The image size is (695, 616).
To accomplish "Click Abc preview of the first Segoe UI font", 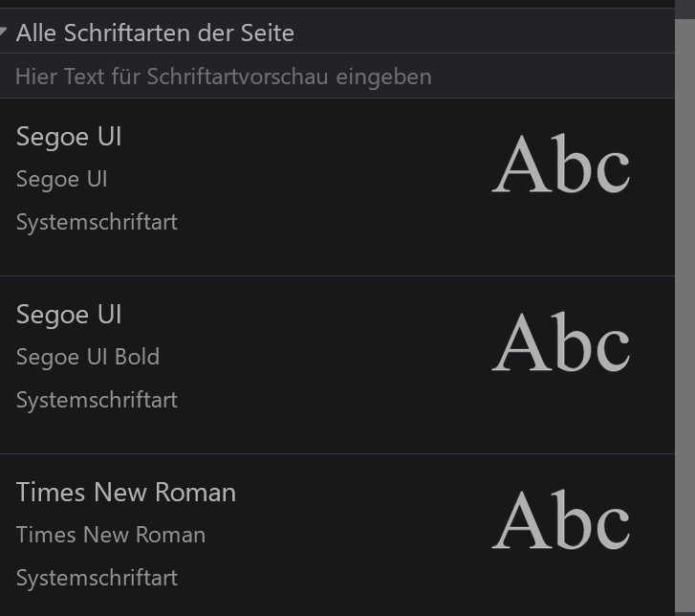I will pyautogui.click(x=561, y=166).
